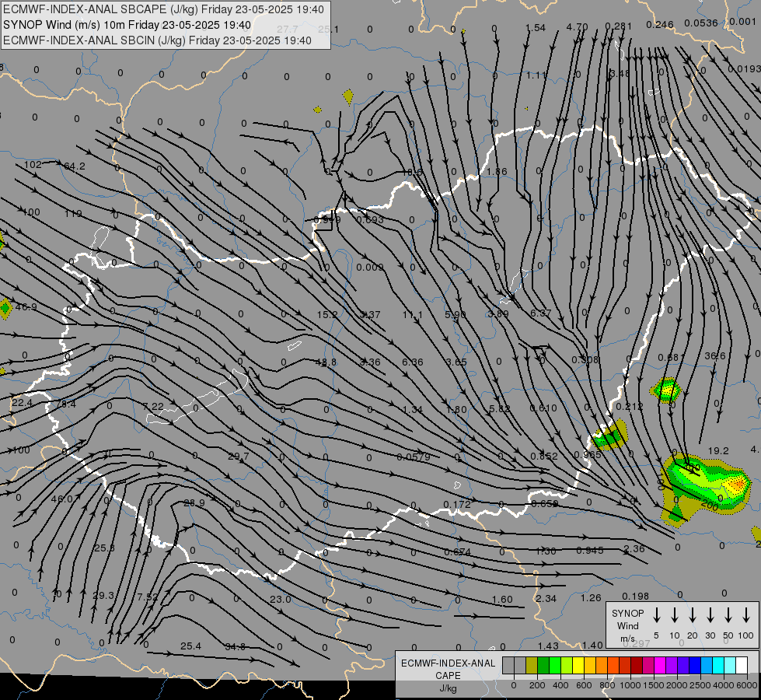Click the map value 48.8
The image size is (761, 700).
326,362
